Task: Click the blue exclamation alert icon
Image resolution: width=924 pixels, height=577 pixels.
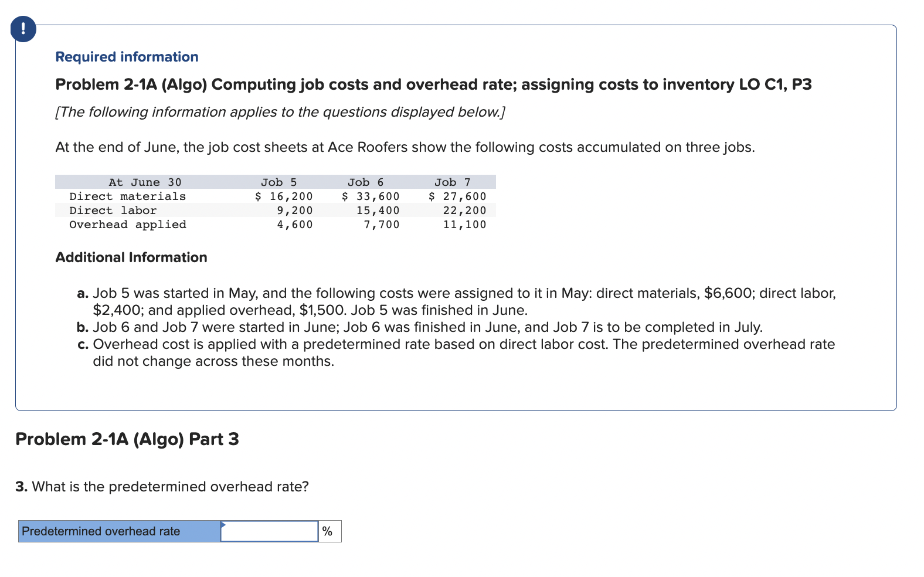Action: [22, 28]
